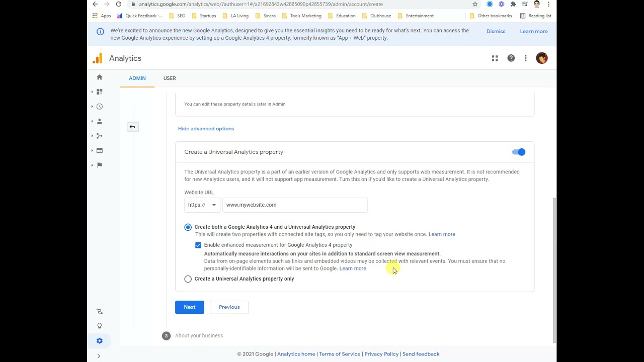The height and width of the screenshot is (362, 644).
Task: Click the Analytics logo
Action: click(x=97, y=58)
